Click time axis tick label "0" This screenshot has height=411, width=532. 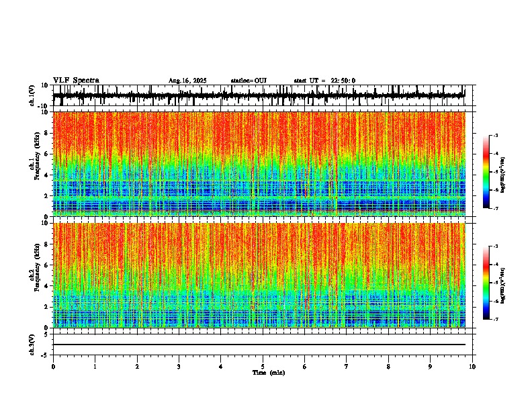(53, 367)
